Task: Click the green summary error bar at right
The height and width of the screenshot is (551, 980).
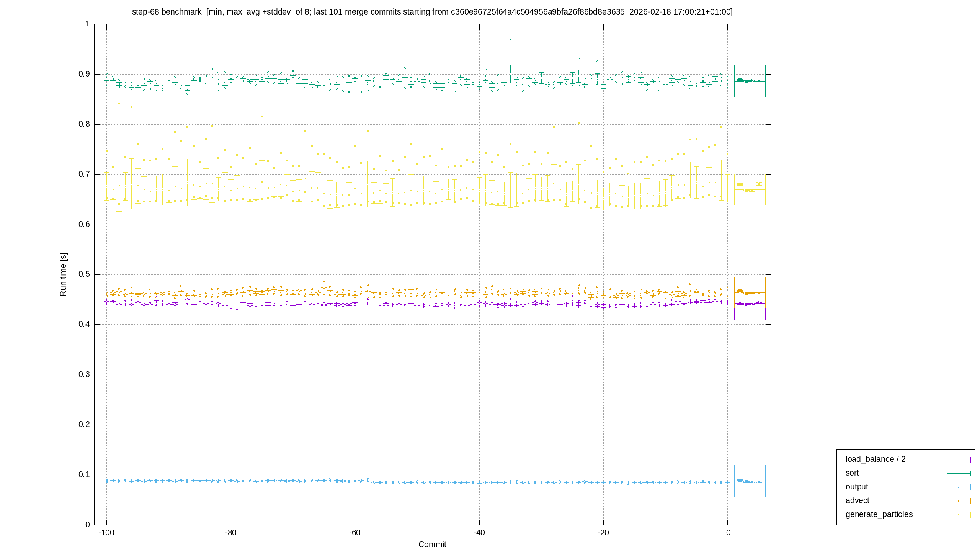Action: click(x=750, y=81)
